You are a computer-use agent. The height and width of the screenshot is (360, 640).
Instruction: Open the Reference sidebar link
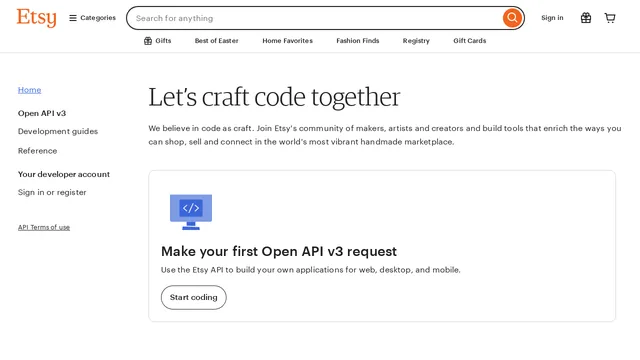click(38, 151)
